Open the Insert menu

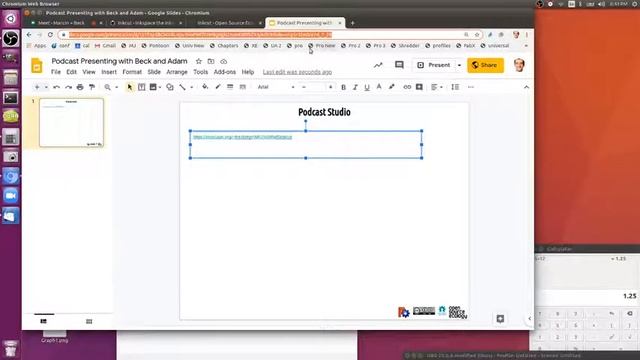click(x=109, y=72)
